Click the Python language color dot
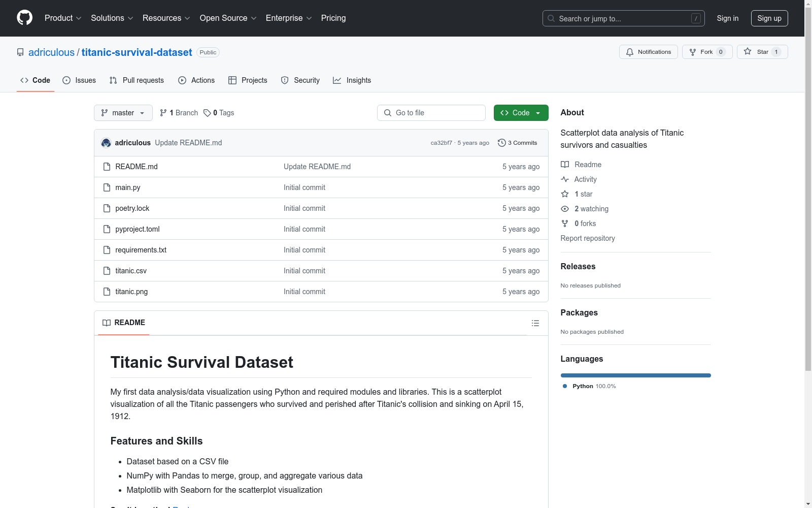The width and height of the screenshot is (812, 508). pyautogui.click(x=565, y=386)
